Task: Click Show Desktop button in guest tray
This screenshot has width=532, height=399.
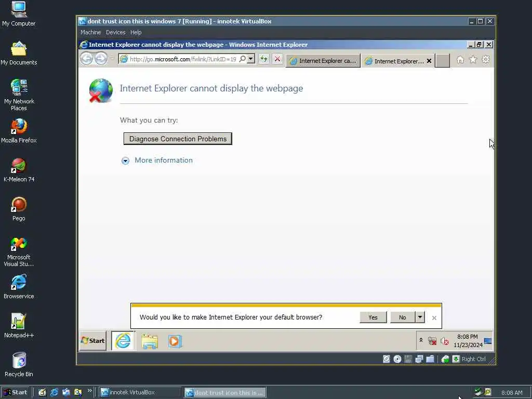Action: (488, 341)
